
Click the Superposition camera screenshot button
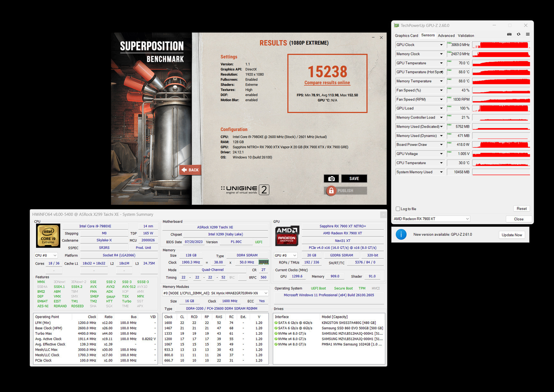331,179
